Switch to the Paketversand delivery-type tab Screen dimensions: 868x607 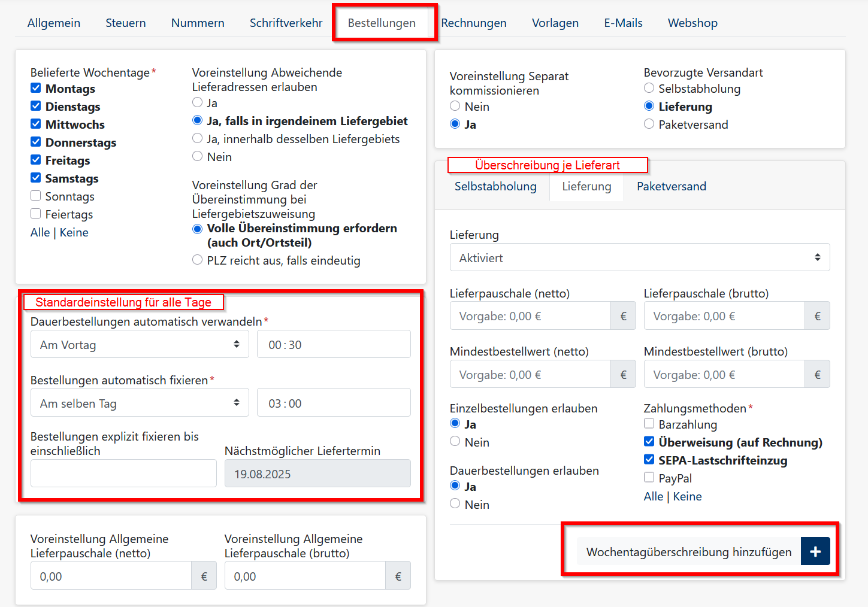tap(672, 186)
